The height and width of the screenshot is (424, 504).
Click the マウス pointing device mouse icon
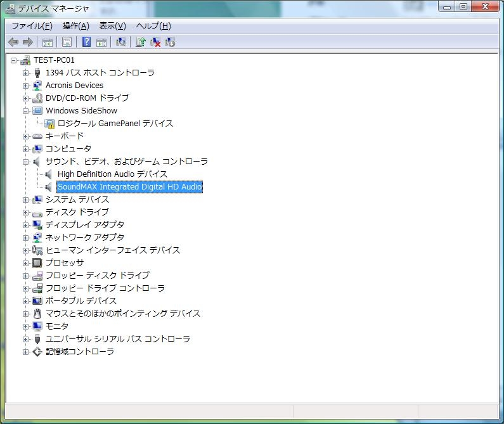tap(37, 314)
